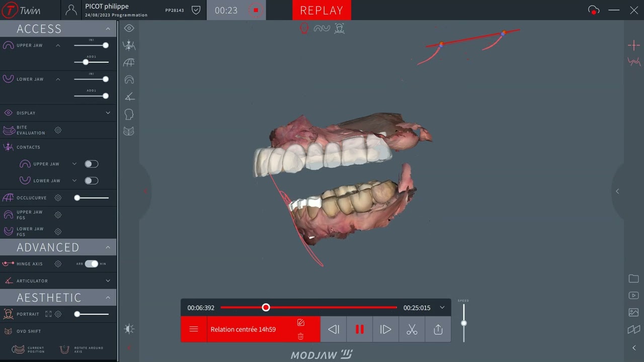The width and height of the screenshot is (644, 362).
Task: Select the contacts spider icon in vertical toolbar
Action: [129, 45]
